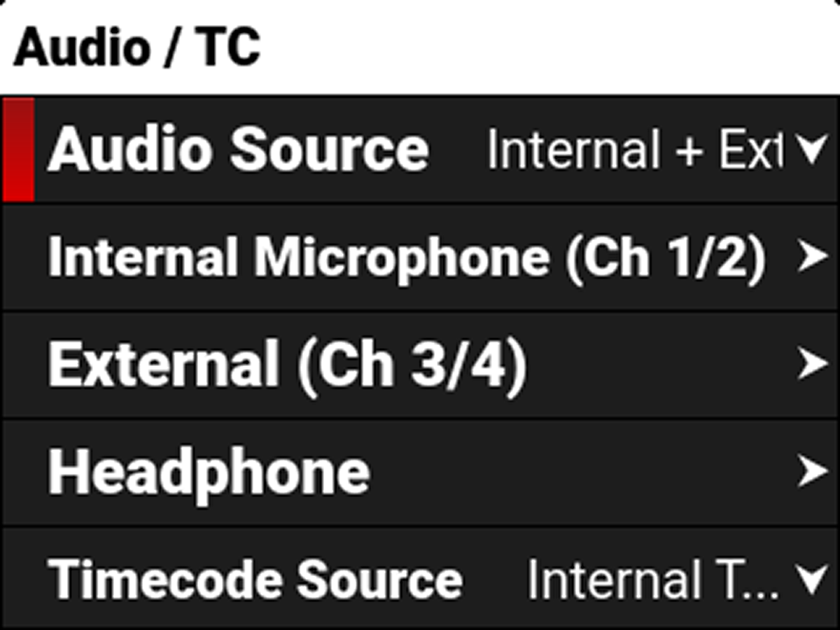This screenshot has width=840, height=630.
Task: Click the word 'Microphone' in the second row
Action: pyautogui.click(x=401, y=258)
